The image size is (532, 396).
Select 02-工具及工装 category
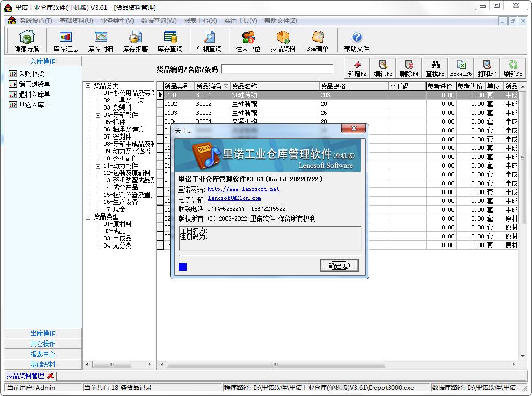(124, 100)
